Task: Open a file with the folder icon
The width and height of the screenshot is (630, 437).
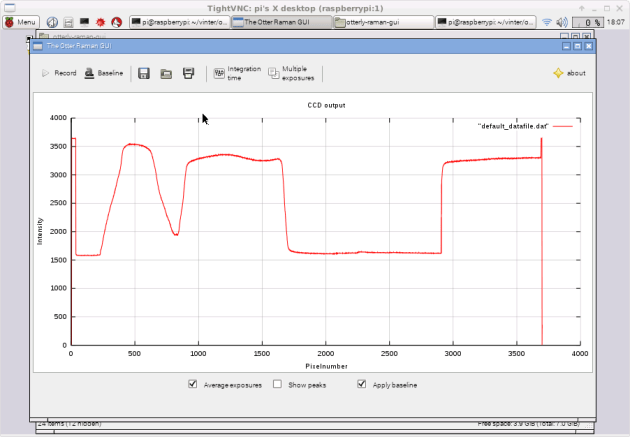Action: click(166, 74)
